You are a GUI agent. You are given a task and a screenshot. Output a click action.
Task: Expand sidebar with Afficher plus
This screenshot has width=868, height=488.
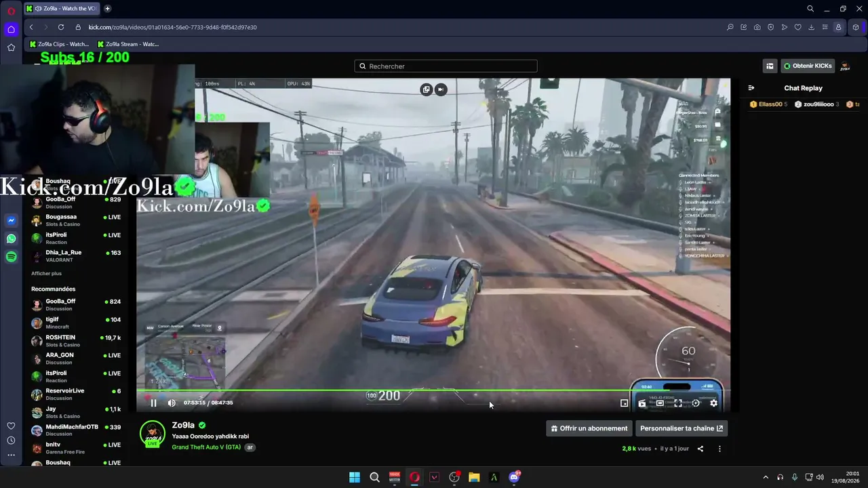[46, 273]
